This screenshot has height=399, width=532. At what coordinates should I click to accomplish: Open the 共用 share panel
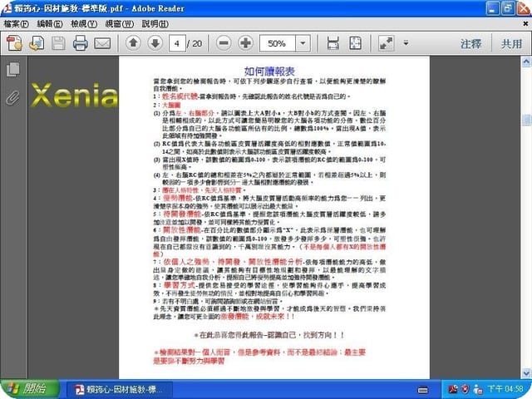512,44
